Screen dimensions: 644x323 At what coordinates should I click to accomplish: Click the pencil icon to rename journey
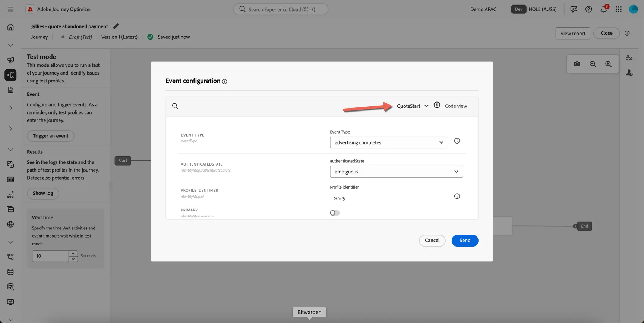pos(116,26)
